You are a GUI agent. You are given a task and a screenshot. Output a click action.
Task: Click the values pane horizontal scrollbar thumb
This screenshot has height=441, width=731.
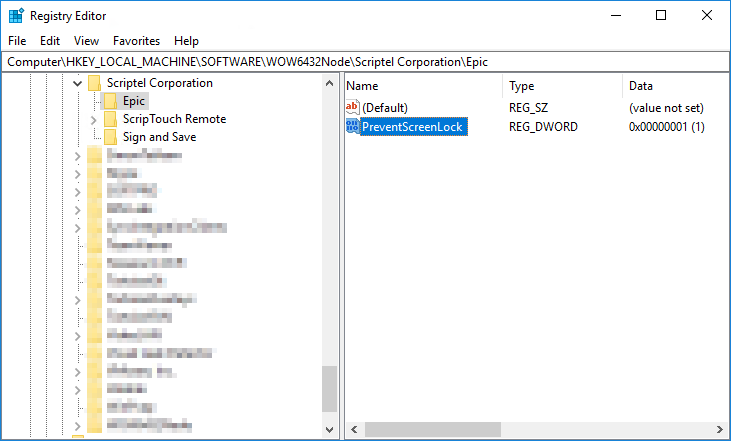[x=433, y=429]
